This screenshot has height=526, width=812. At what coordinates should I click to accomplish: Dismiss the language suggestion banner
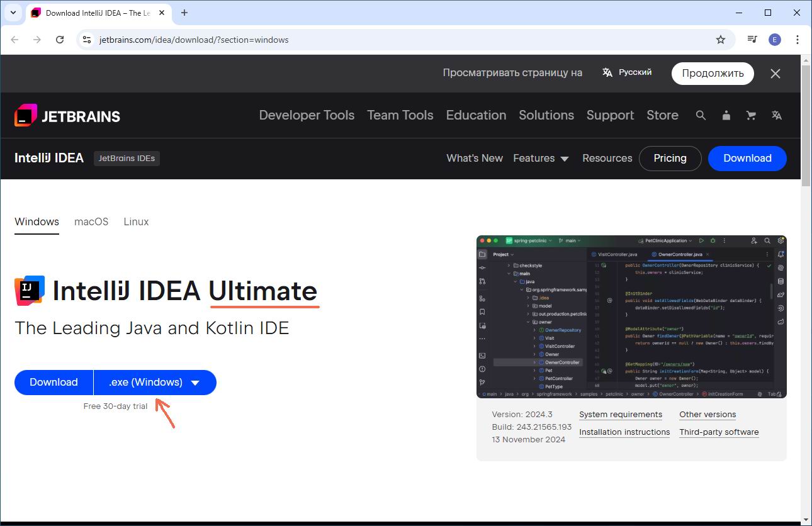(775, 74)
